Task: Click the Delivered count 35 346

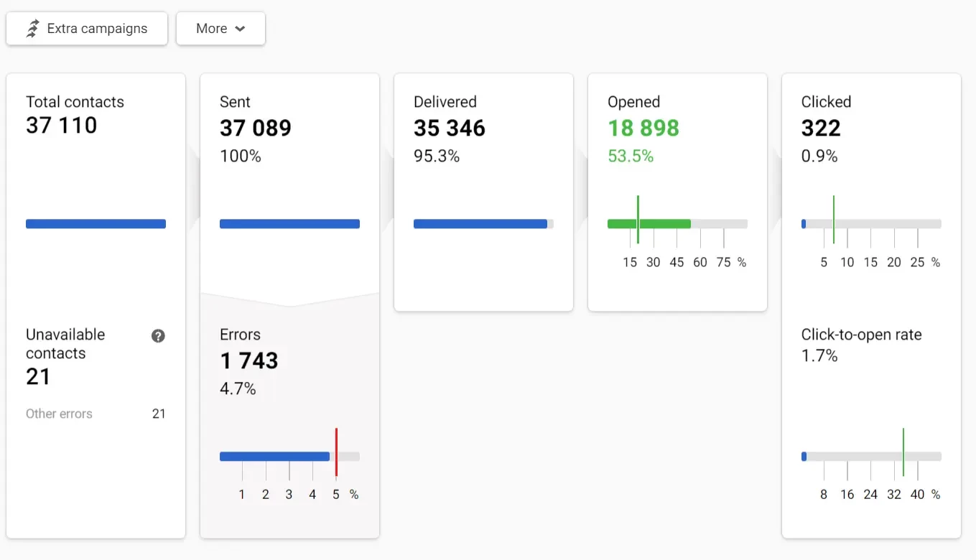Action: tap(449, 129)
